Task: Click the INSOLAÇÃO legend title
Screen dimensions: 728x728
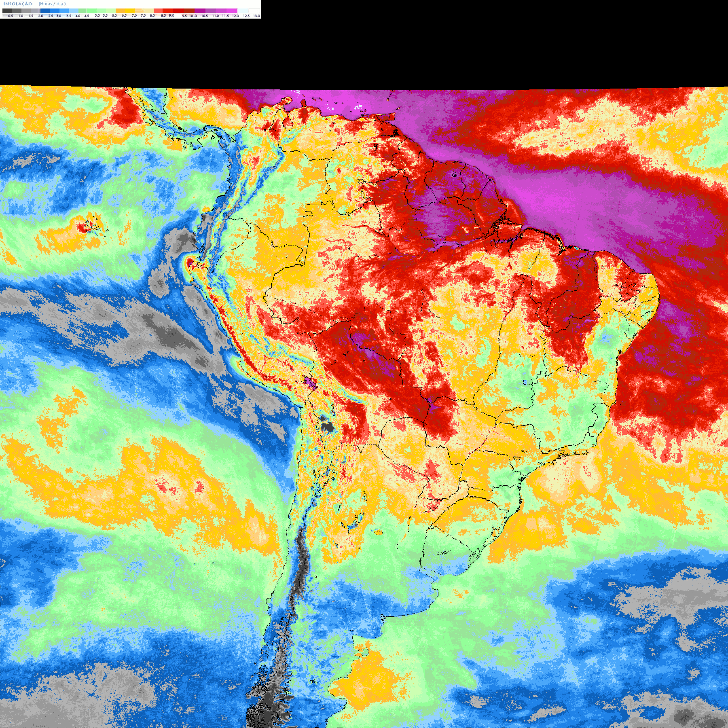Action: coord(18,4)
